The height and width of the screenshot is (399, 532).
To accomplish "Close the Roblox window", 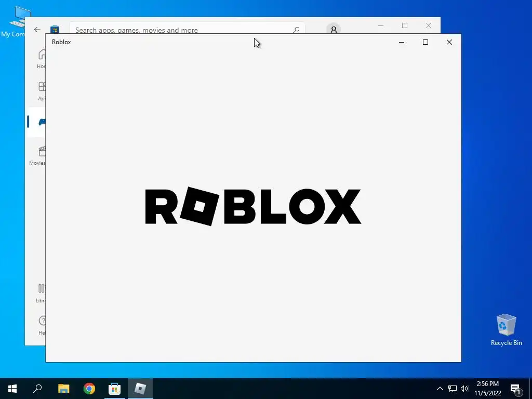I will click(449, 42).
